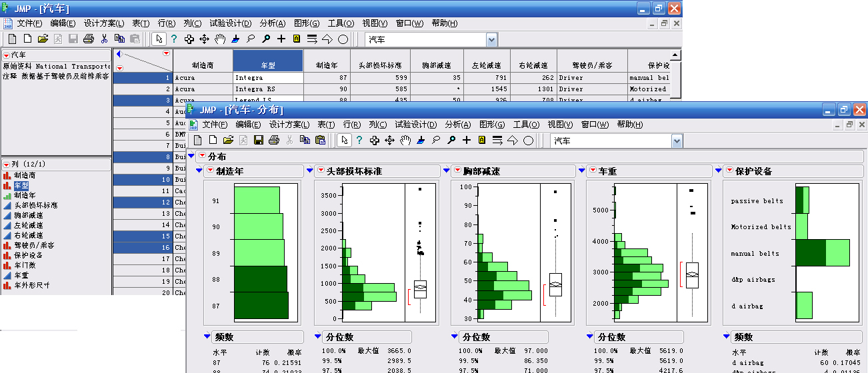The image size is (868, 373).
Task: Open 帮助(H) menu in data table window
Action: tap(444, 23)
